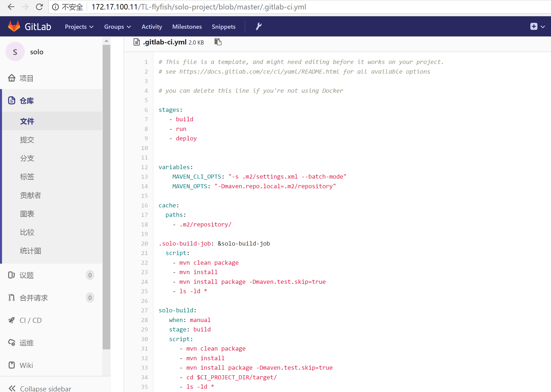Click the home icon beside 项目
The height and width of the screenshot is (392, 551).
coord(12,78)
